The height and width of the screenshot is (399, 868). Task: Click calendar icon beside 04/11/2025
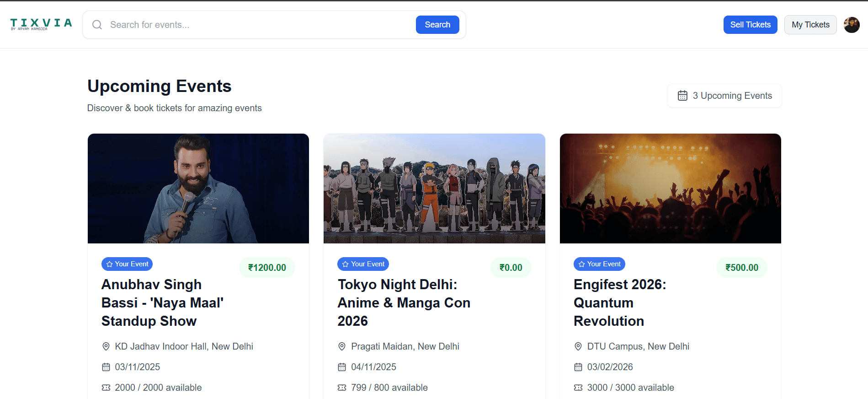(x=342, y=367)
